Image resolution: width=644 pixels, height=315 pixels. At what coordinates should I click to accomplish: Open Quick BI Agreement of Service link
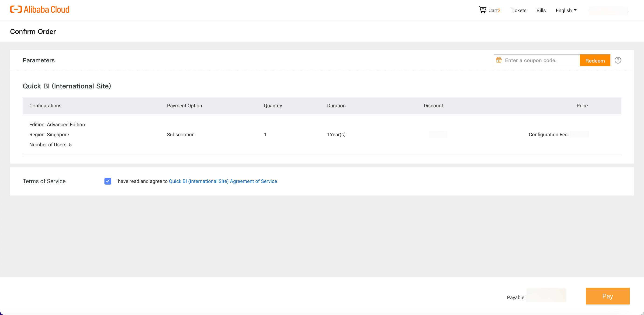(223, 181)
